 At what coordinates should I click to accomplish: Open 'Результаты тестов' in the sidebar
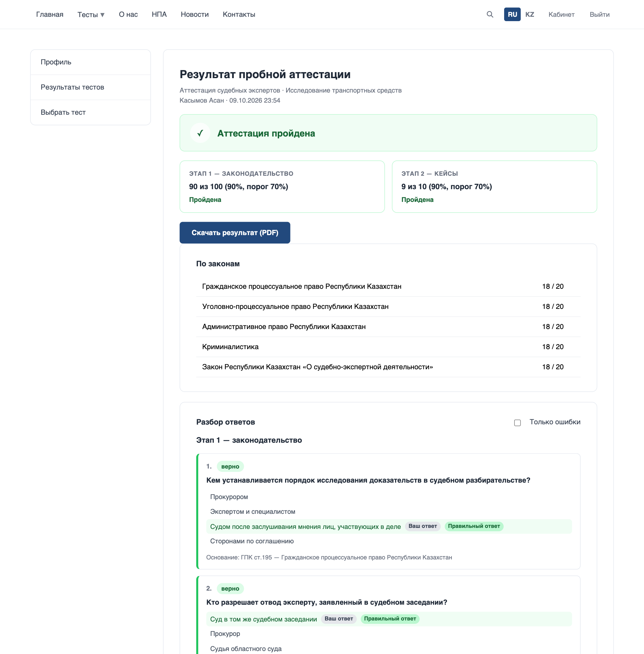90,87
